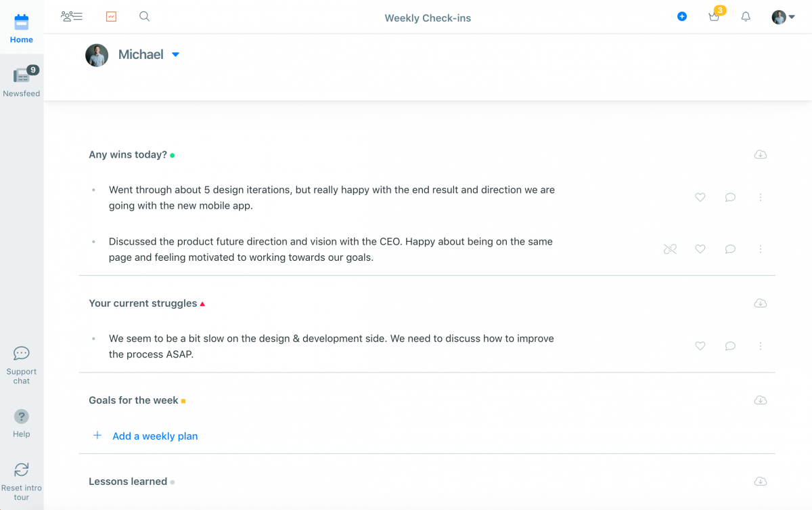
Task: Click Add a weekly plan
Action: 155,435
